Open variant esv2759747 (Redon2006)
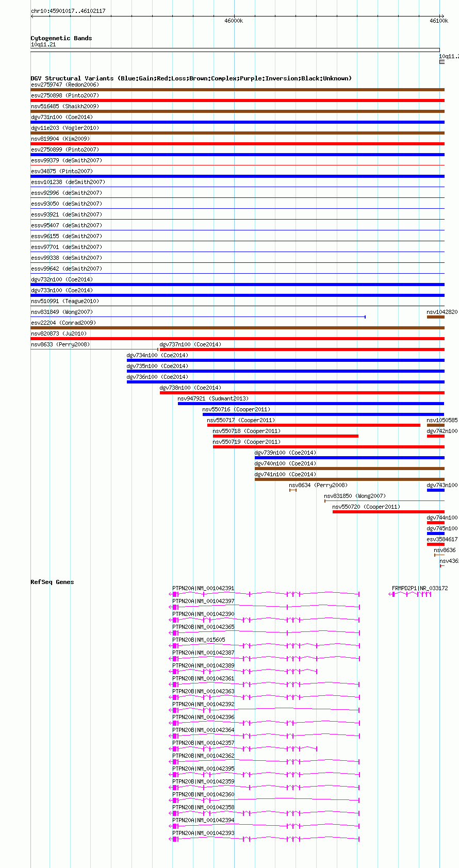The image size is (459, 868). [x=65, y=85]
